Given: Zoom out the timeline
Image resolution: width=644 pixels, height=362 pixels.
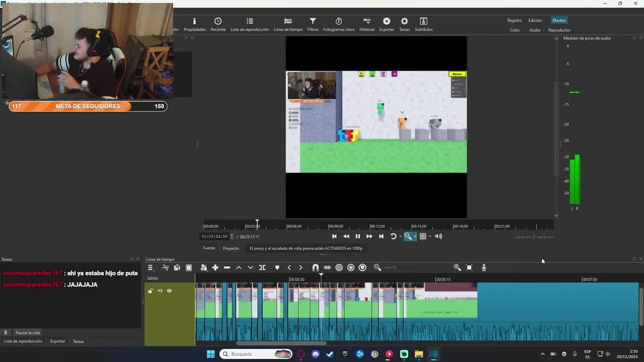Looking at the screenshot, I should click(377, 267).
